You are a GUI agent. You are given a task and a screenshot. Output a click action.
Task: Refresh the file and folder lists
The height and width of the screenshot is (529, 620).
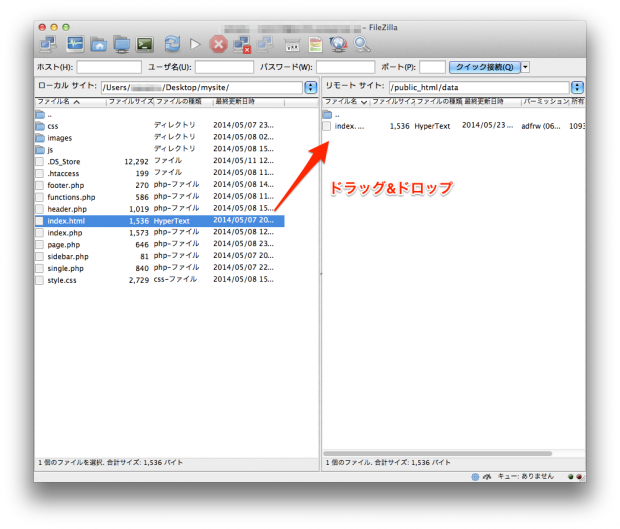click(172, 44)
